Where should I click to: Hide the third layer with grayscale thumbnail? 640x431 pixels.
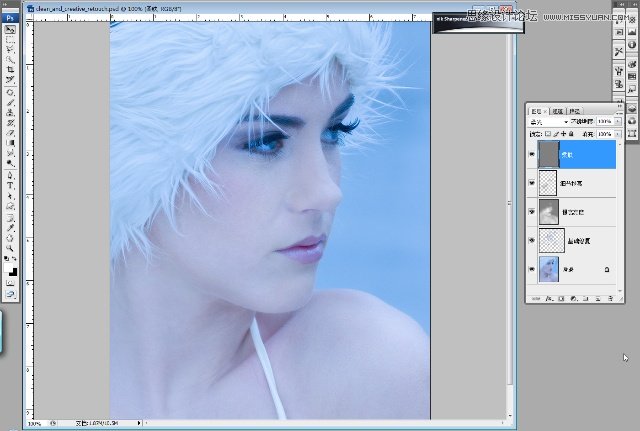click(x=532, y=212)
